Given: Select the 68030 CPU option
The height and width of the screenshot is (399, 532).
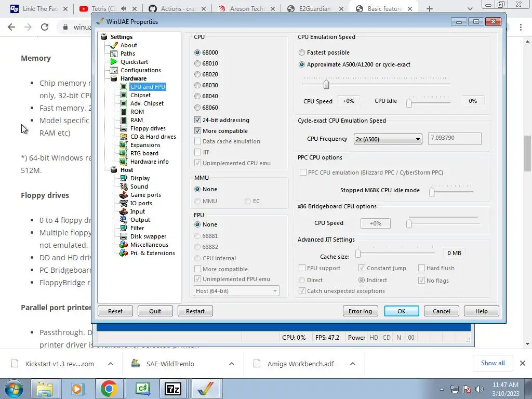Looking at the screenshot, I should click(x=197, y=85).
